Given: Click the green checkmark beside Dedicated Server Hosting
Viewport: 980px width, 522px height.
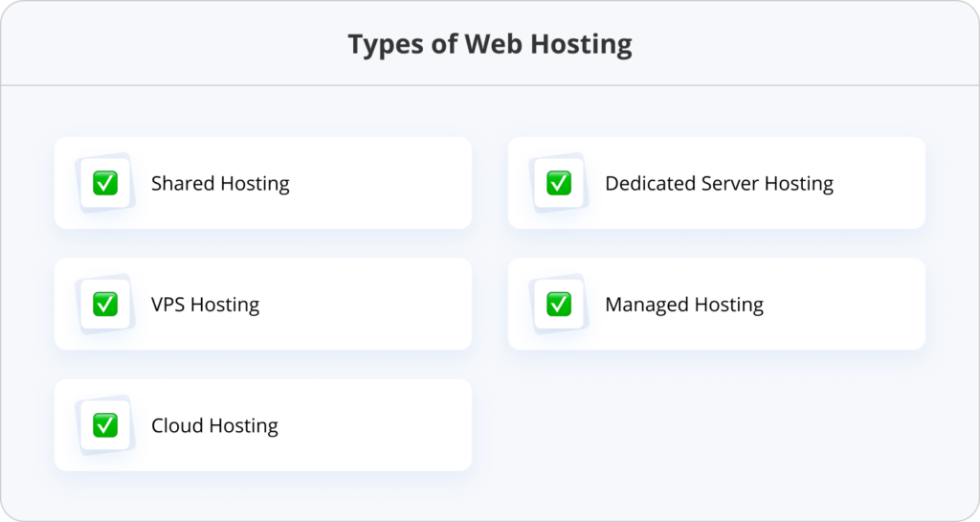Looking at the screenshot, I should pos(559,183).
